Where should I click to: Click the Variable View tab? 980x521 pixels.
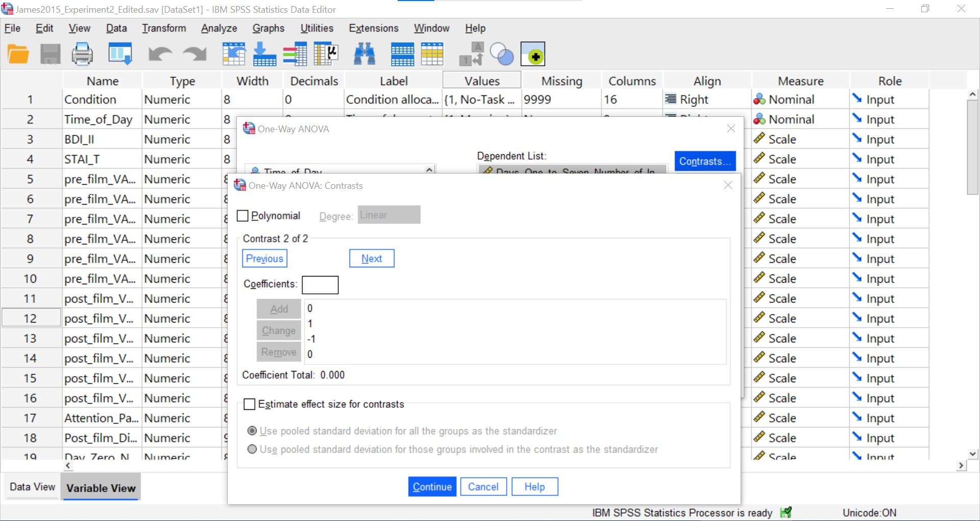click(x=101, y=488)
